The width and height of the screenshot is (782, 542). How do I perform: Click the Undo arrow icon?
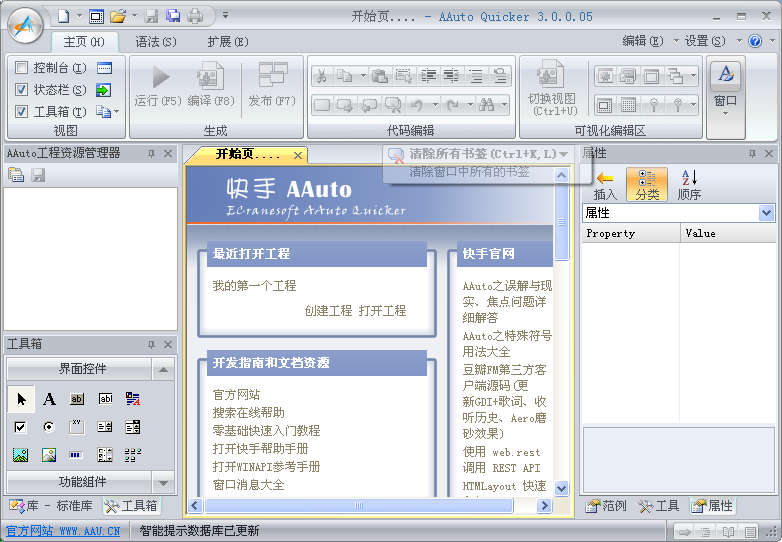(417, 105)
